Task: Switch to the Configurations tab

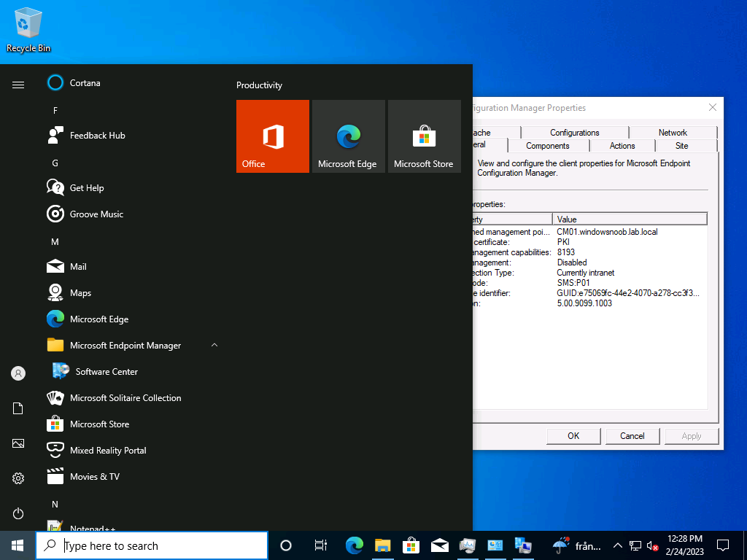Action: click(x=575, y=133)
